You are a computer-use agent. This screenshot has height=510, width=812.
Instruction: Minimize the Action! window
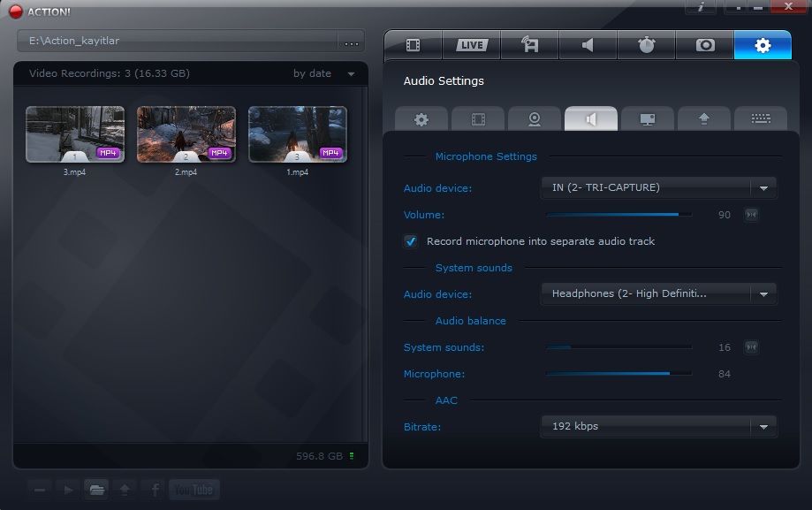click(x=757, y=7)
